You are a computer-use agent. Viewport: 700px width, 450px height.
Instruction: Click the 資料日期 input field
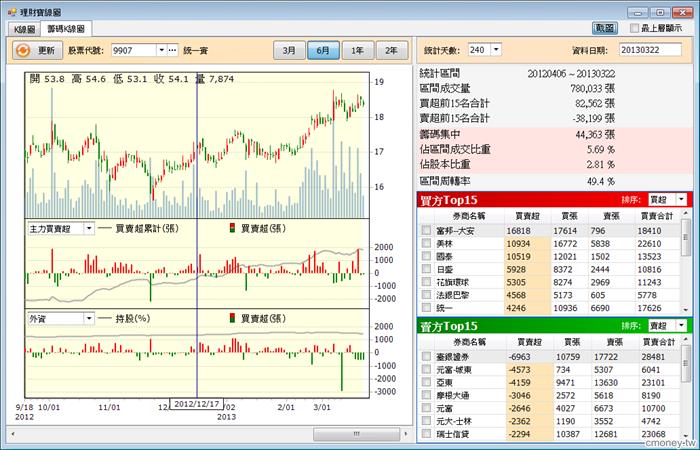pos(647,49)
